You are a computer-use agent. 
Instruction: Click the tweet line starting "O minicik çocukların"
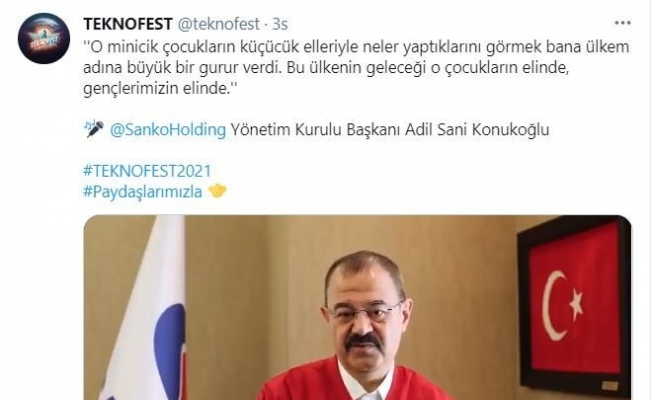(356, 47)
